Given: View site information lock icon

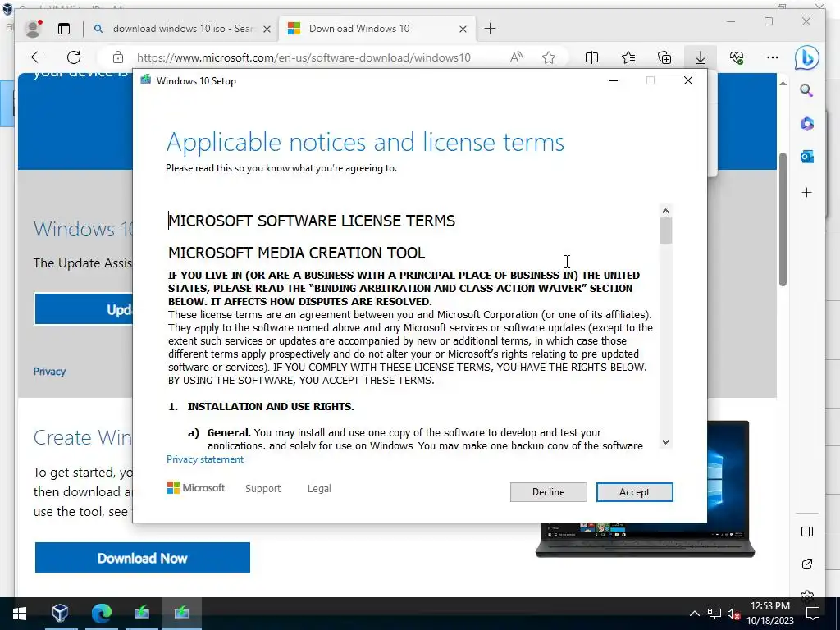Looking at the screenshot, I should click(118, 57).
